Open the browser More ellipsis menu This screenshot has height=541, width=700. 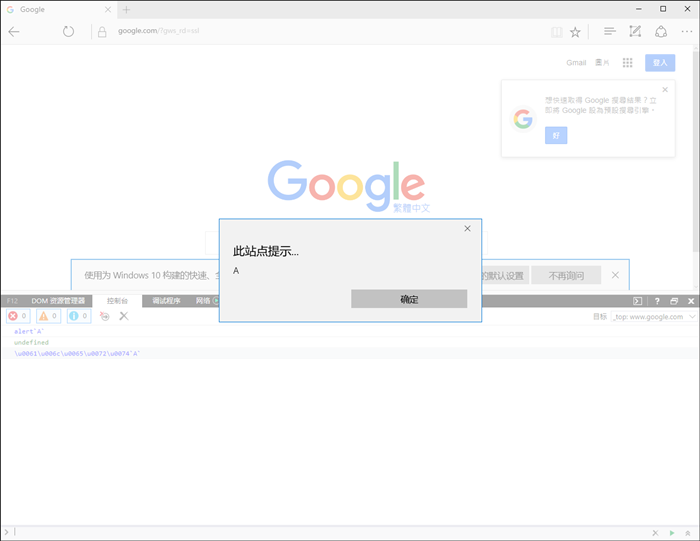[687, 31]
